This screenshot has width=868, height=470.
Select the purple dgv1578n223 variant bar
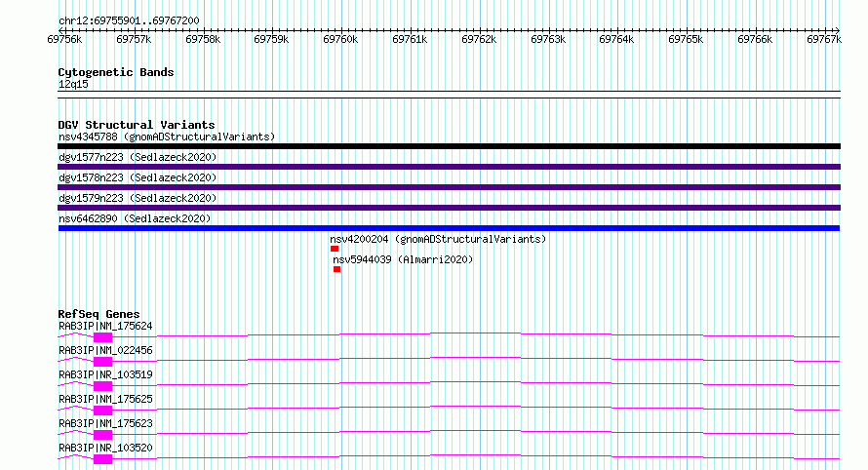[449, 187]
